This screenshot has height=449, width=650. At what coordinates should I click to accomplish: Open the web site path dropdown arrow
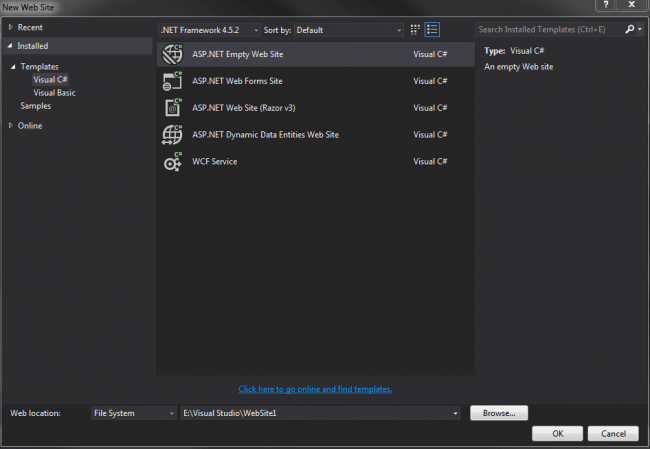(x=455, y=413)
